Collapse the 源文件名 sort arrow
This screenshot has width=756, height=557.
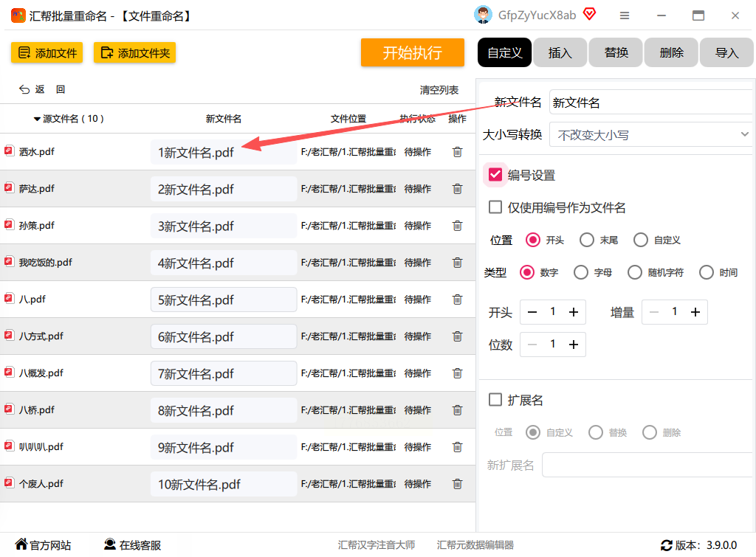point(37,119)
